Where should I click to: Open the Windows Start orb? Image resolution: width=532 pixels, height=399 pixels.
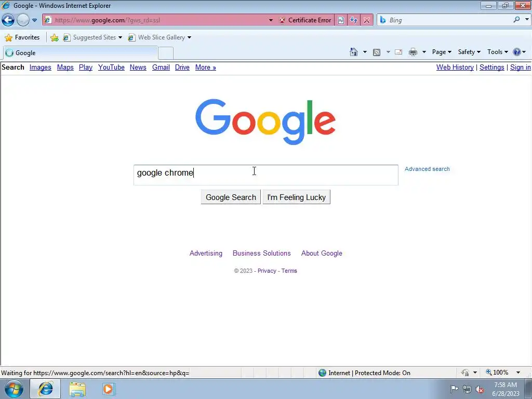[x=14, y=389]
